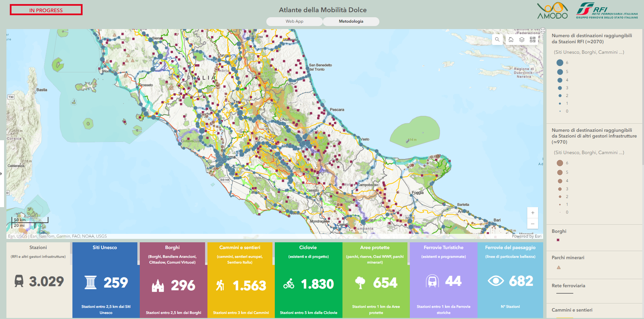Click the Bastia label on Corsica
Image resolution: width=644 pixels, height=319 pixels.
(x=42, y=90)
